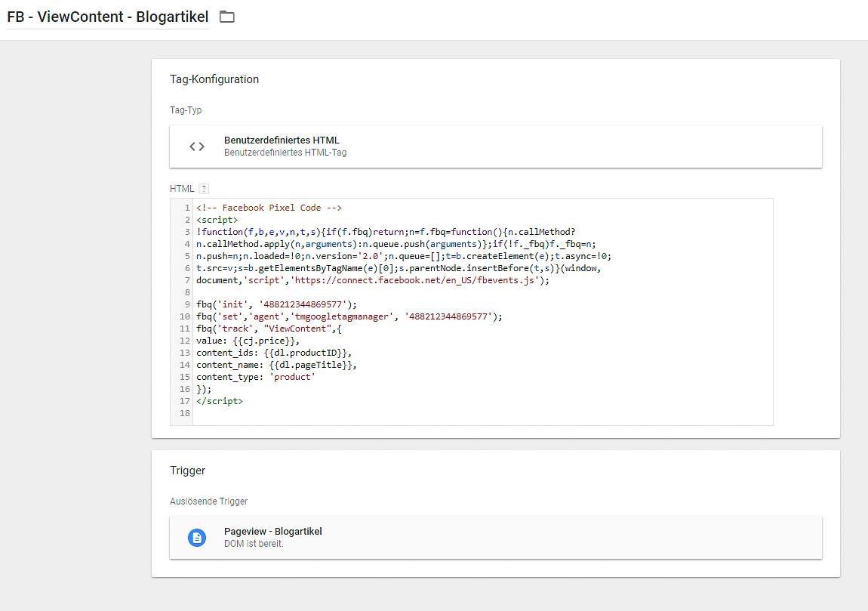Click the DOM ist bereit subtitle
This screenshot has width=868, height=611.
[x=254, y=544]
